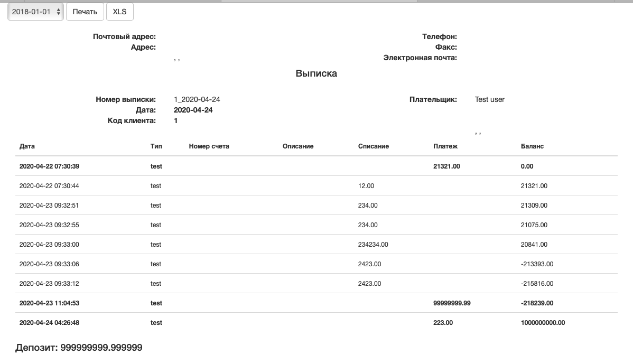
Task: Click the 99999999.99 payment amount
Action: [x=452, y=303]
